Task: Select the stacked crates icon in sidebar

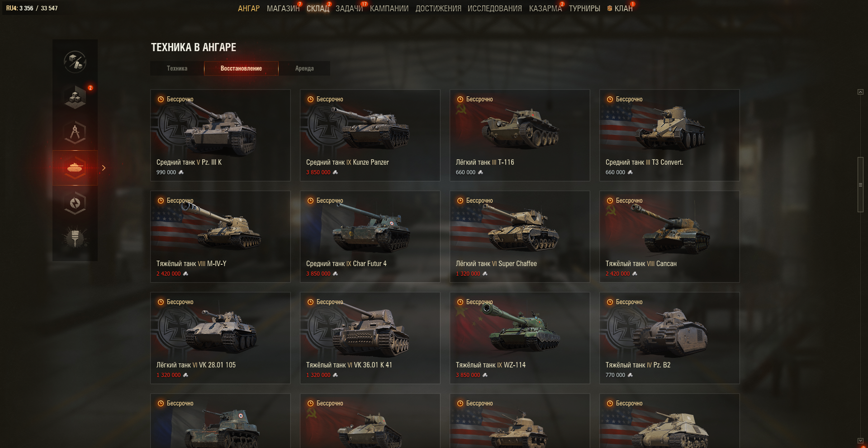Action: click(75, 97)
